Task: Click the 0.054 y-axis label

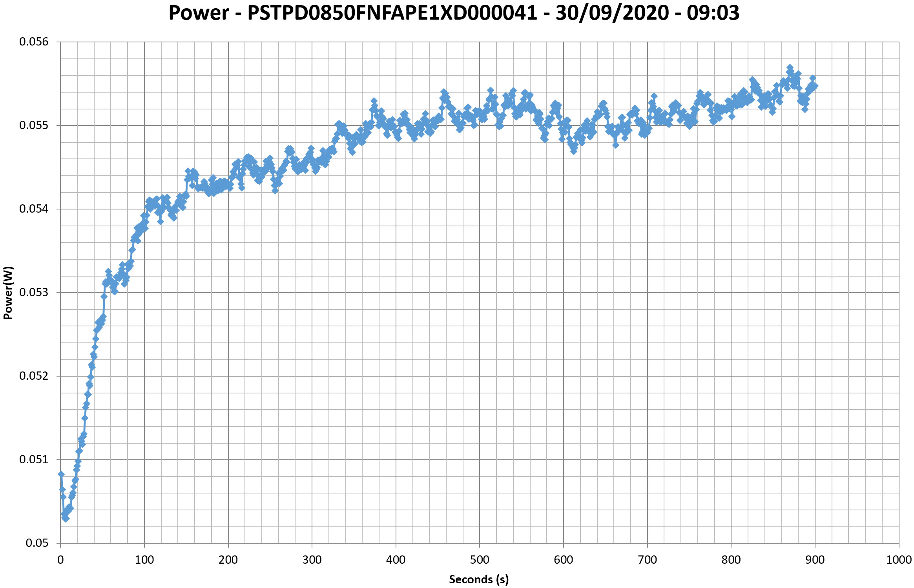Action: (34, 209)
